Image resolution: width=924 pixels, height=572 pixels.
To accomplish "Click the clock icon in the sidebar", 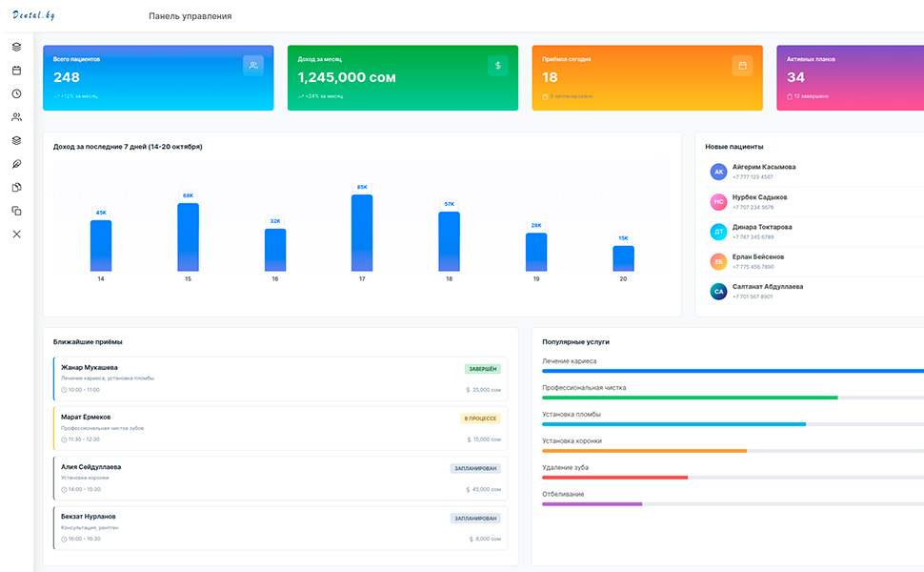I will [x=16, y=93].
